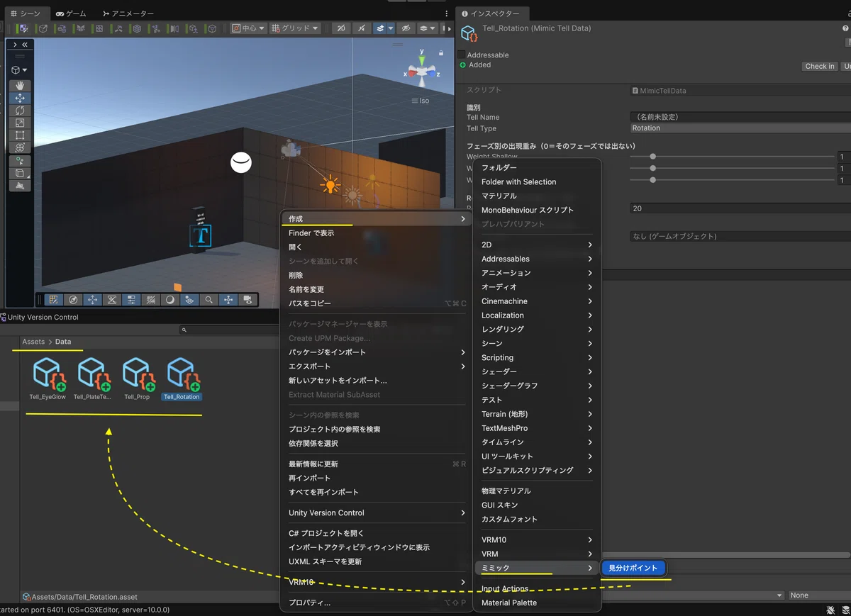This screenshot has height=616, width=851.
Task: Click the half-moon shading icon in scene bottom toolbar
Action: (x=170, y=300)
